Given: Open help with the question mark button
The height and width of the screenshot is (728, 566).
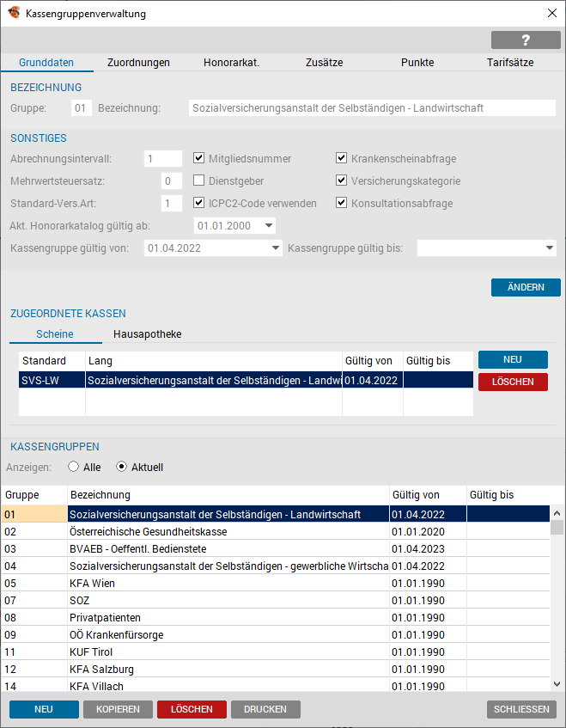Looking at the screenshot, I should [x=526, y=40].
